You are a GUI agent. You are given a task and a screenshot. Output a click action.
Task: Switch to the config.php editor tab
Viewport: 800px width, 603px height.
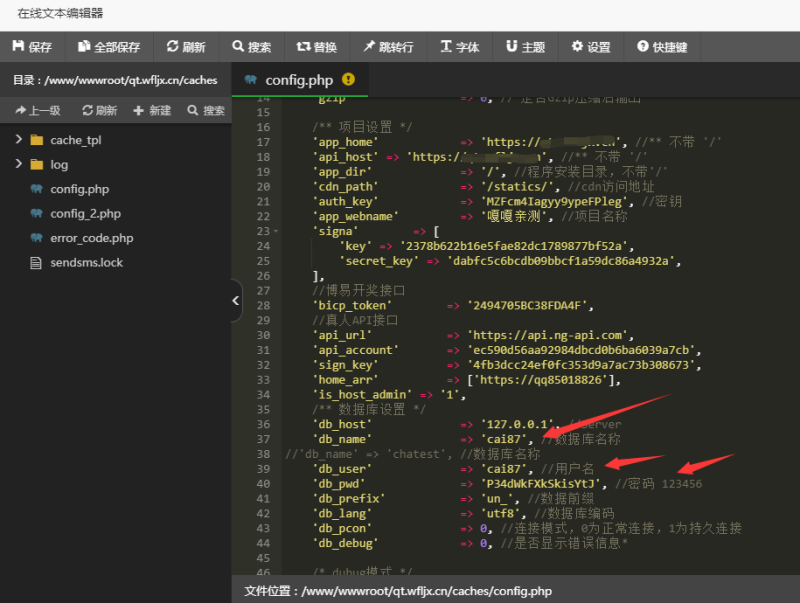coord(298,80)
